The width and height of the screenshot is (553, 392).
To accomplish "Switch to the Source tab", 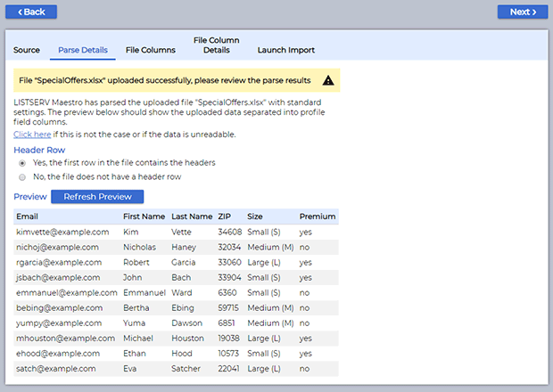I will pos(27,50).
